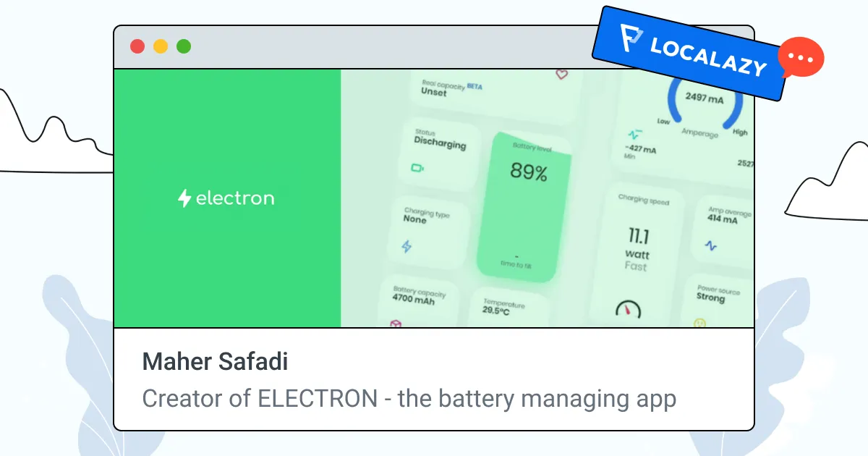
Task: Click the wave icon under Amp average
Action: (711, 246)
